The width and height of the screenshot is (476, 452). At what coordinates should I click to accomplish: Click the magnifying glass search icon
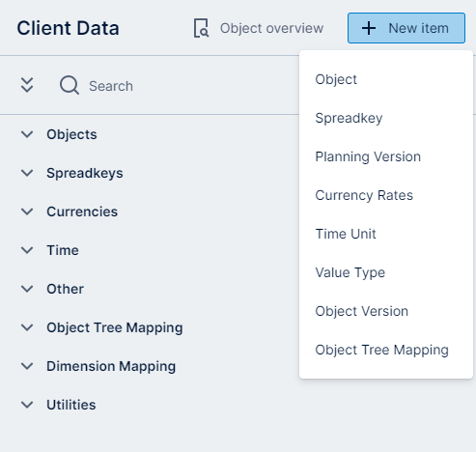[70, 85]
